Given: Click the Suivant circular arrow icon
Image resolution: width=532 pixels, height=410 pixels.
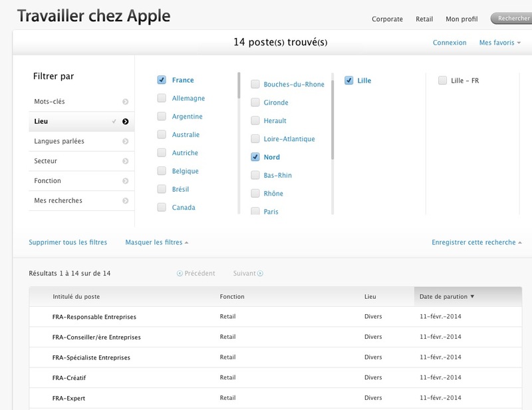Looking at the screenshot, I should click(260, 274).
